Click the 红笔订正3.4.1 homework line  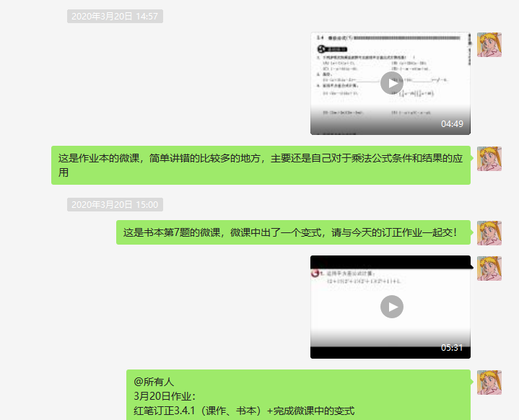coord(244,411)
